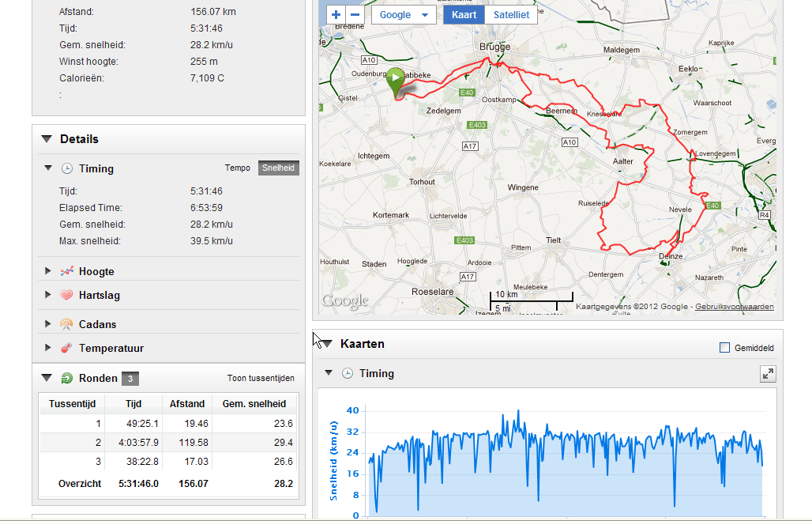Image resolution: width=812 pixels, height=521 pixels.
Task: Select the Satelliet map view tab
Action: pos(511,15)
